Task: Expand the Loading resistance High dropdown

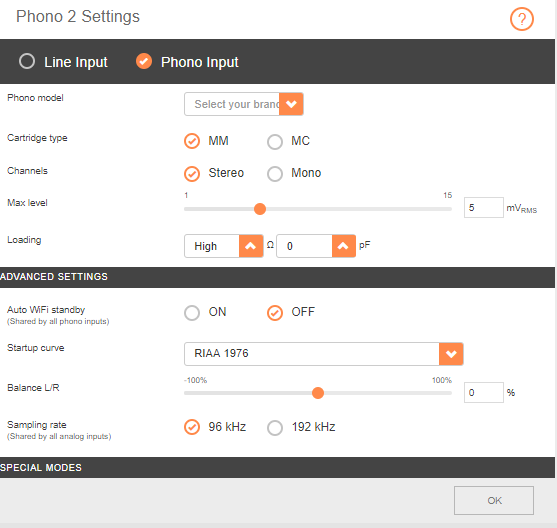Action: pos(223,246)
